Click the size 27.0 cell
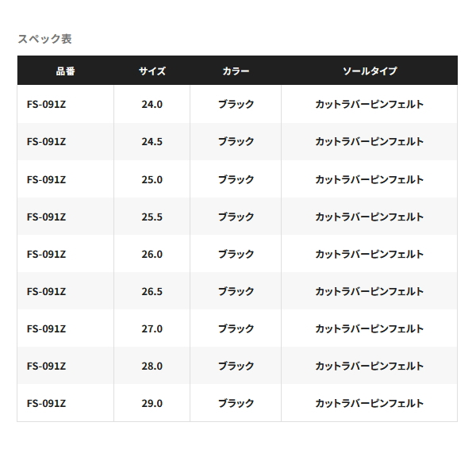Image resolution: width=476 pixels, height=476 pixels. 152,328
